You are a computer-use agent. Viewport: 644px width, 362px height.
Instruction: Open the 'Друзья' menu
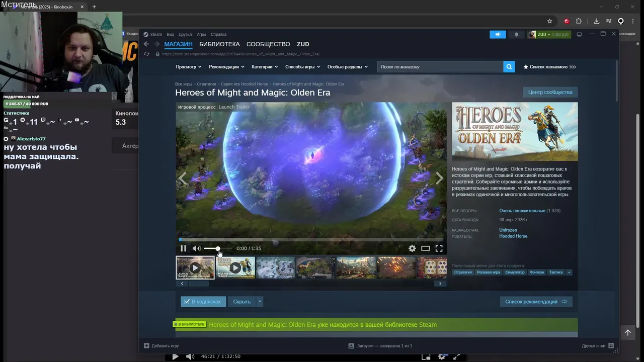click(185, 34)
